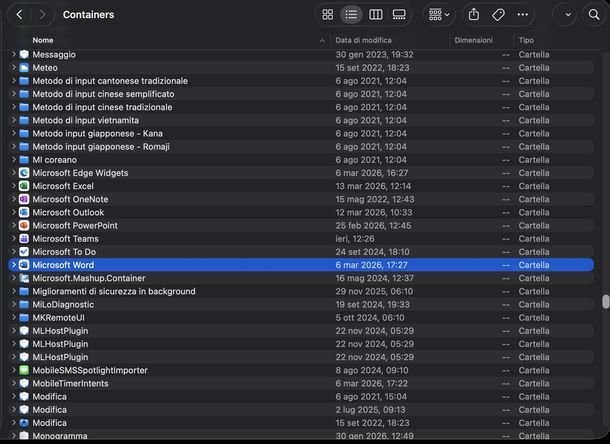Sort by Data di modifica column

click(x=363, y=40)
